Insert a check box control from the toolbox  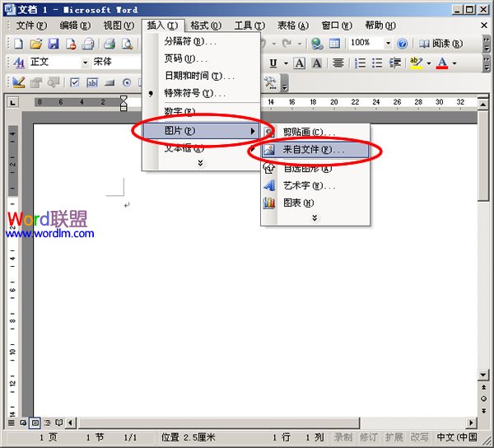[x=75, y=82]
